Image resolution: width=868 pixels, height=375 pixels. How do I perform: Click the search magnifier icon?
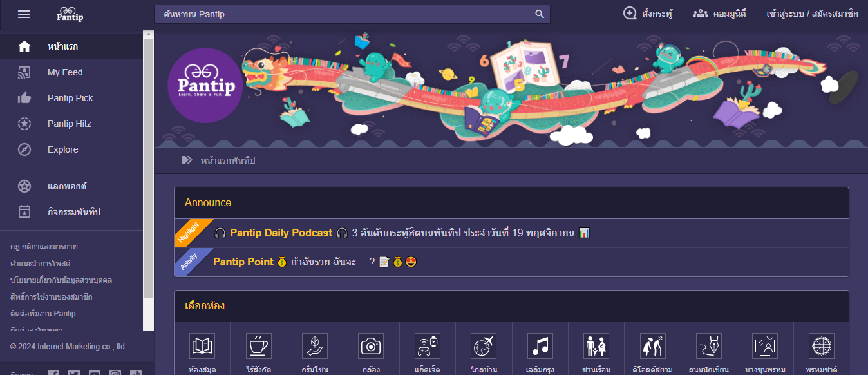click(540, 14)
